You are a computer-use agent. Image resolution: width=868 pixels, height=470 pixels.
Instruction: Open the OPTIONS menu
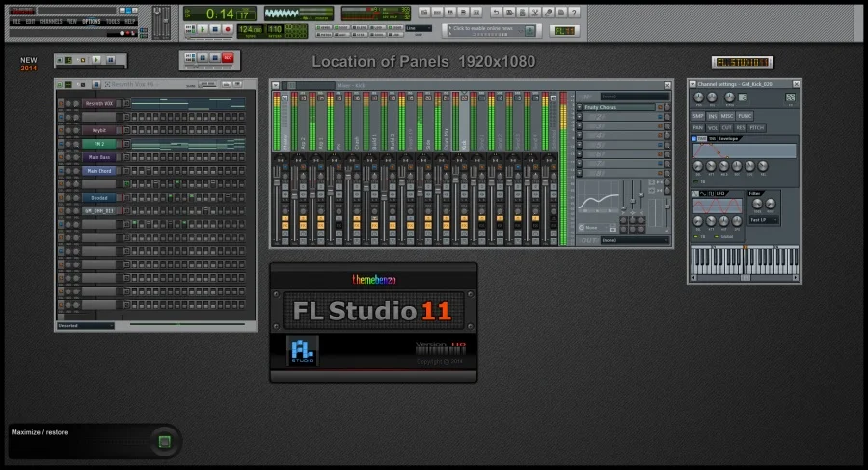point(92,21)
